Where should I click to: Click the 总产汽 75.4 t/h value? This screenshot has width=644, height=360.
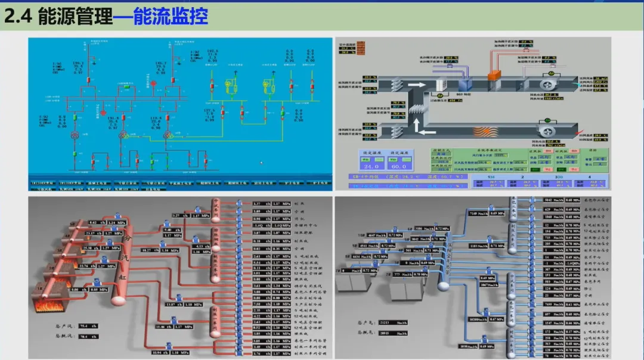tap(88, 327)
